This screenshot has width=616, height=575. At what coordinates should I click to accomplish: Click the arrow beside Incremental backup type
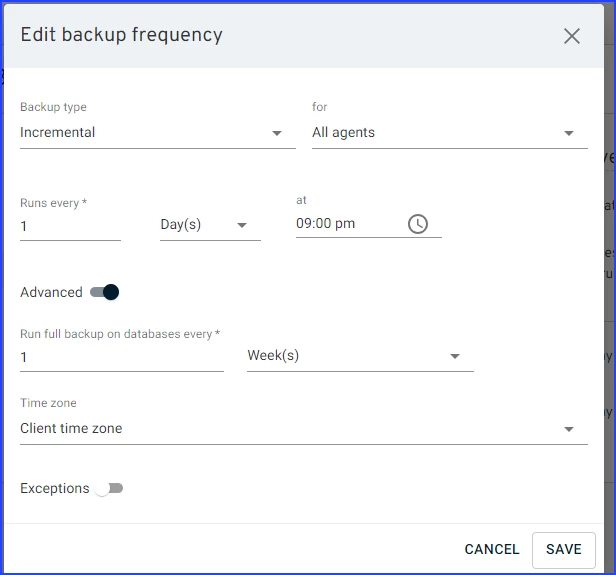(277, 133)
